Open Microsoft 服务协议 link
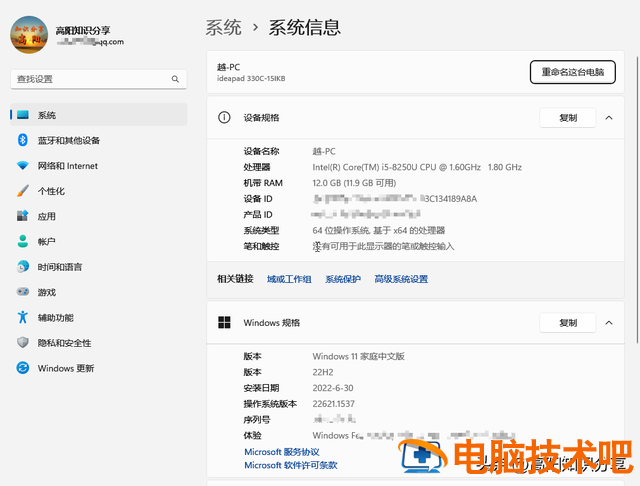The width and height of the screenshot is (640, 486). coord(282,452)
